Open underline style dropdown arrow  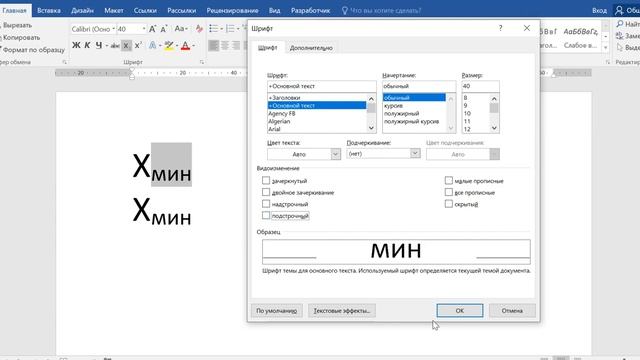107,45
